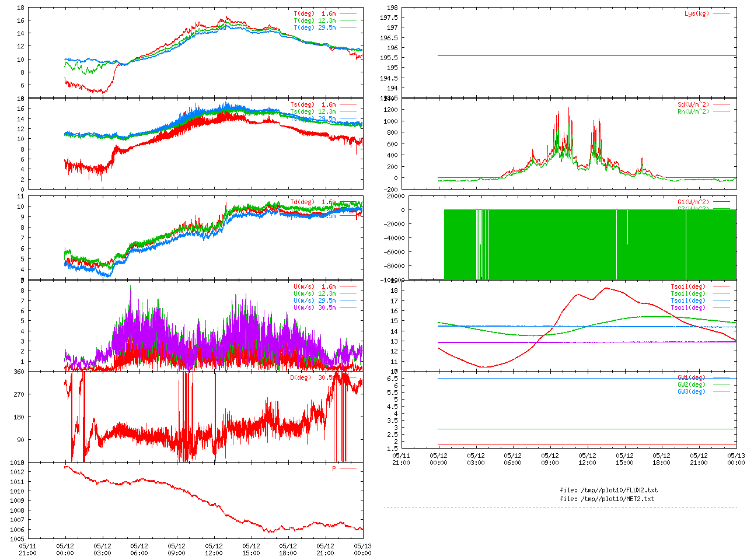Click the "P" pressure legend label

point(334,468)
